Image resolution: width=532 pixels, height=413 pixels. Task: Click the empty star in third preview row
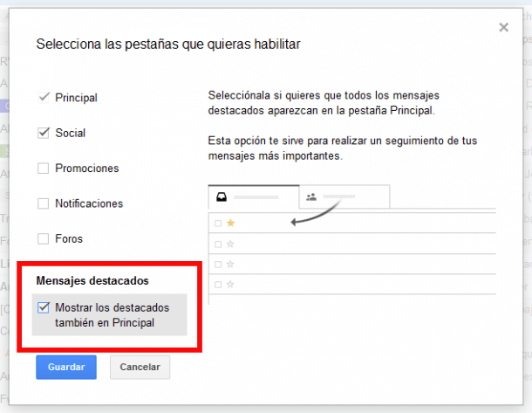click(231, 264)
